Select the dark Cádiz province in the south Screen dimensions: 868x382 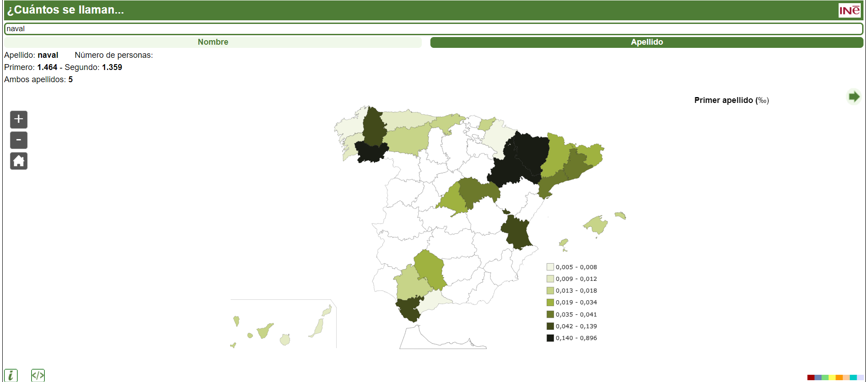point(409,308)
